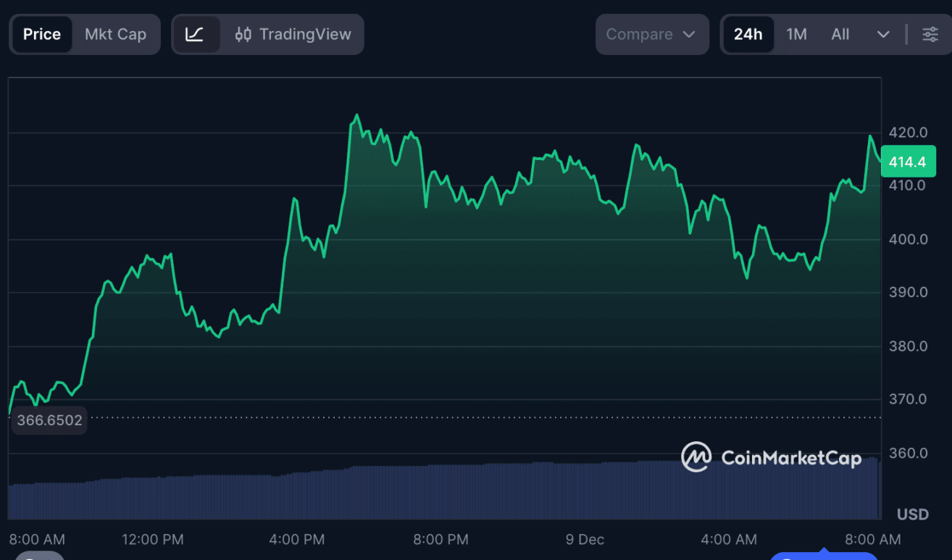Click the 4:00 PM time axis label
This screenshot has width=952, height=560.
[x=297, y=539]
